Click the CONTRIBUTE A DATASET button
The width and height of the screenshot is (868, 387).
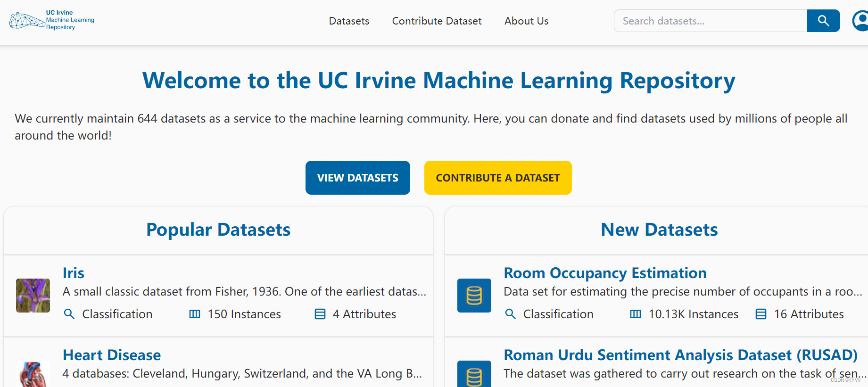tap(498, 178)
